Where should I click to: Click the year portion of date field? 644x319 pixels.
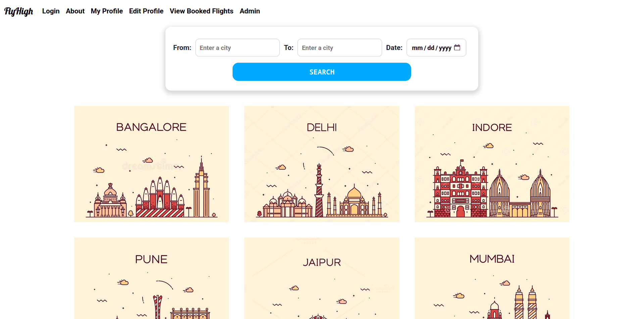point(445,48)
